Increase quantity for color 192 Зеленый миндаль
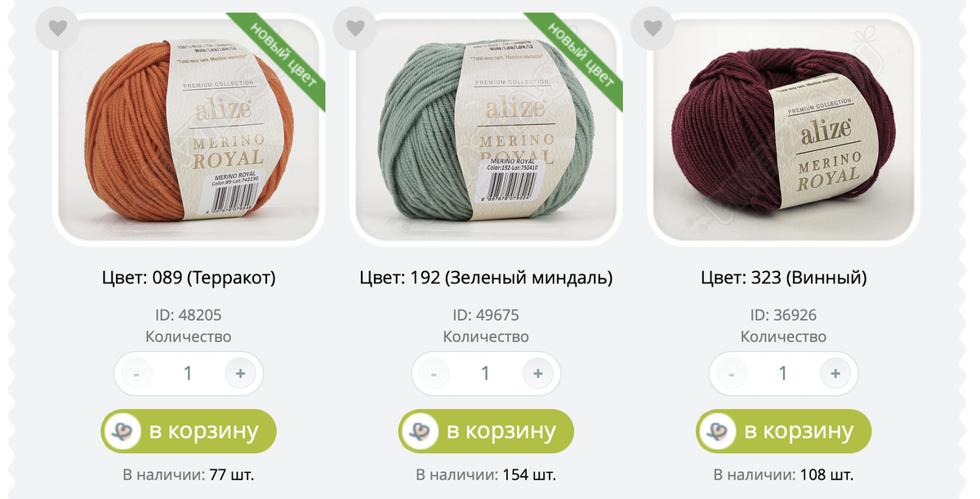Image resolution: width=980 pixels, height=499 pixels. [537, 374]
